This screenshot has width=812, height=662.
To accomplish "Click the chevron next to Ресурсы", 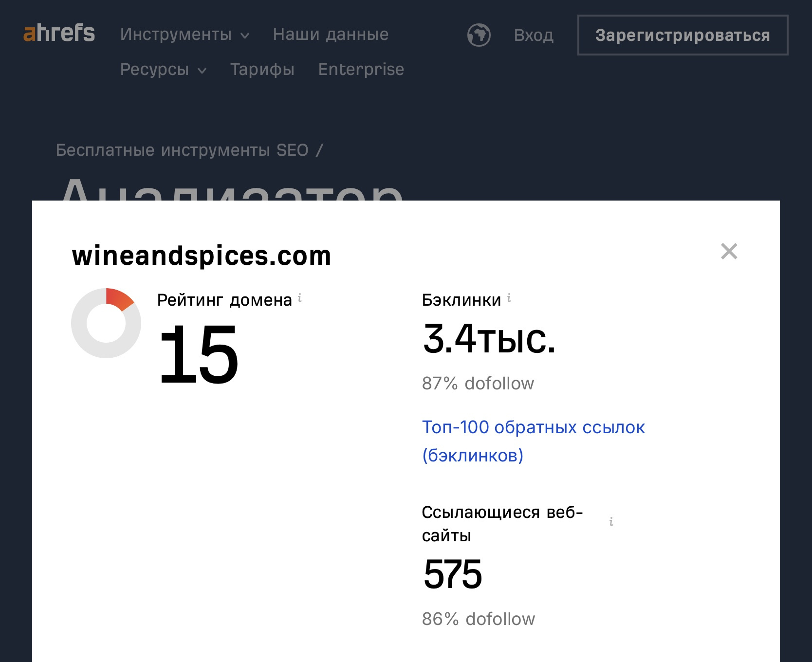I will point(202,71).
